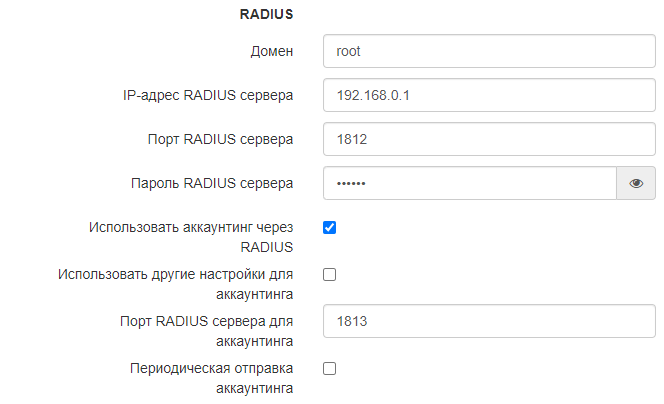
Task: Click the Порт RADIUS сервера для аккаунтинга label
Action: click(x=205, y=331)
